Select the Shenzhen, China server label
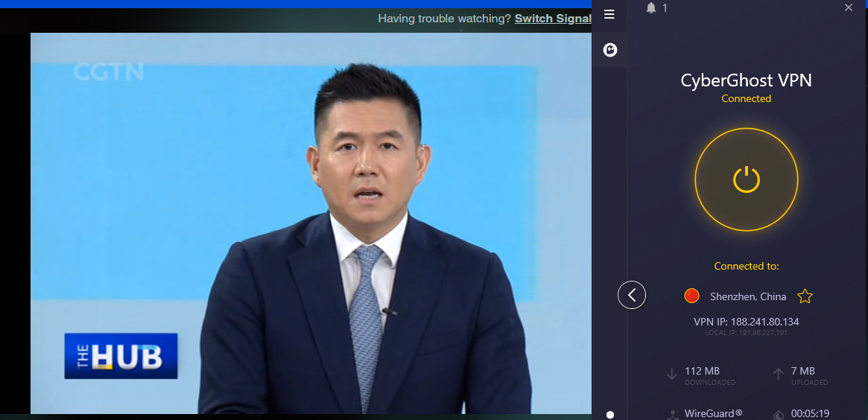This screenshot has width=868, height=420. click(748, 296)
